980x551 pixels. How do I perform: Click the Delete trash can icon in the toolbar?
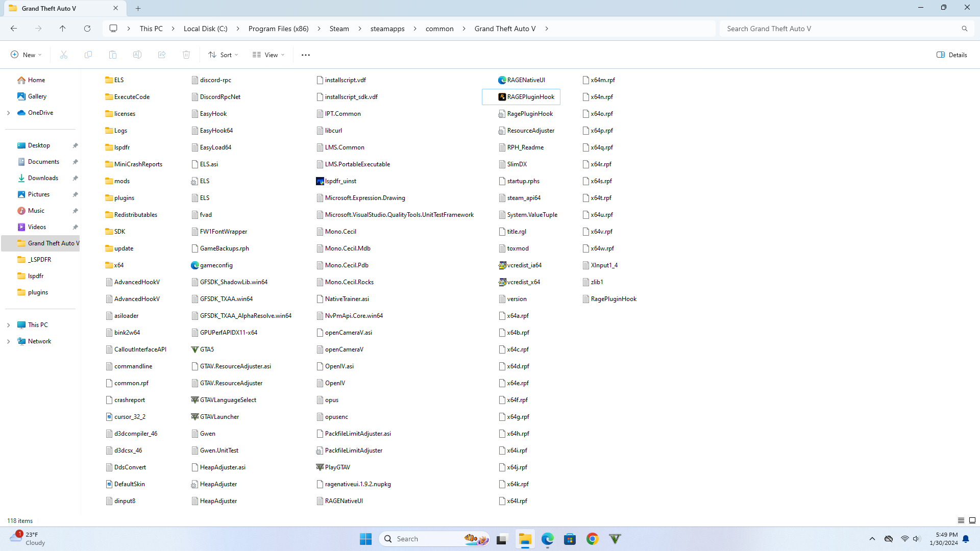tap(186, 55)
